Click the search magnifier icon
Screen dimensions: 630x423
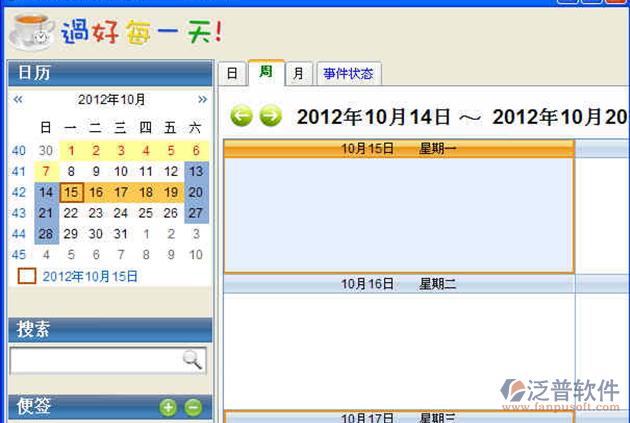pyautogui.click(x=192, y=360)
